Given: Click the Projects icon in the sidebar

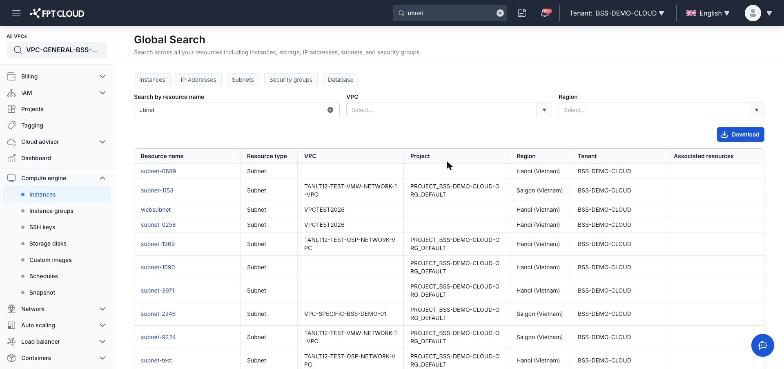Looking at the screenshot, I should point(11,109).
